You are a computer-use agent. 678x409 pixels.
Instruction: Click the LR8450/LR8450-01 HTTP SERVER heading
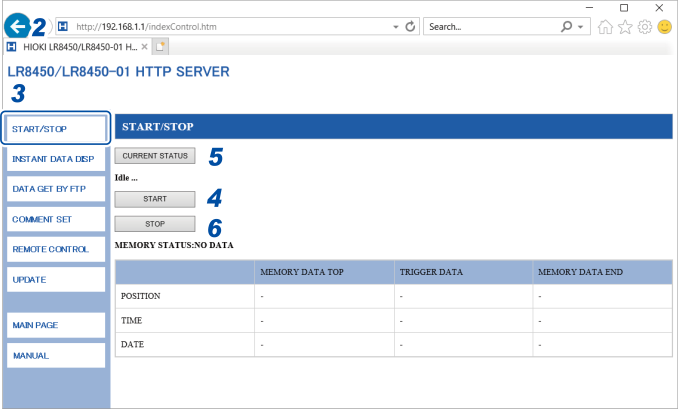tap(118, 71)
